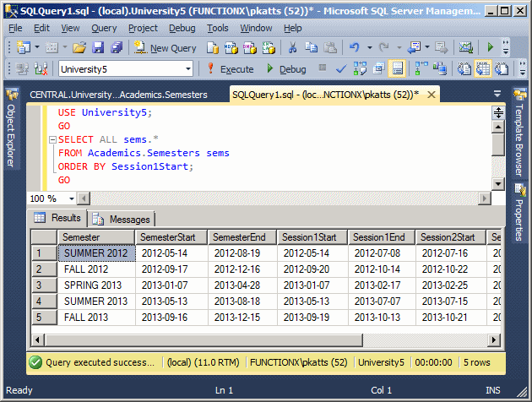The image size is (532, 402).
Task: Click the New Project toolbar icon
Action: 24,47
